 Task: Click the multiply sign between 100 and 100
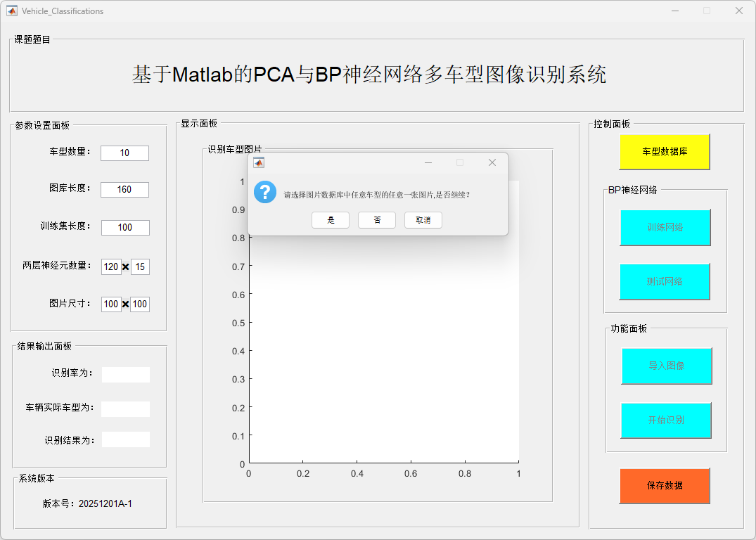click(126, 304)
